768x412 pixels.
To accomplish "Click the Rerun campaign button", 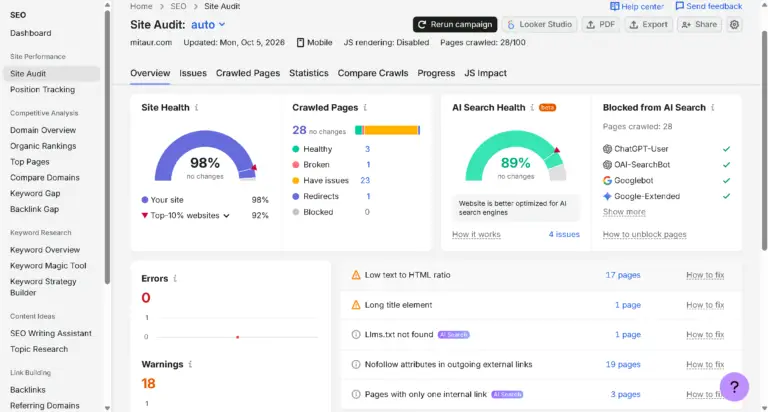I will pos(455,24).
